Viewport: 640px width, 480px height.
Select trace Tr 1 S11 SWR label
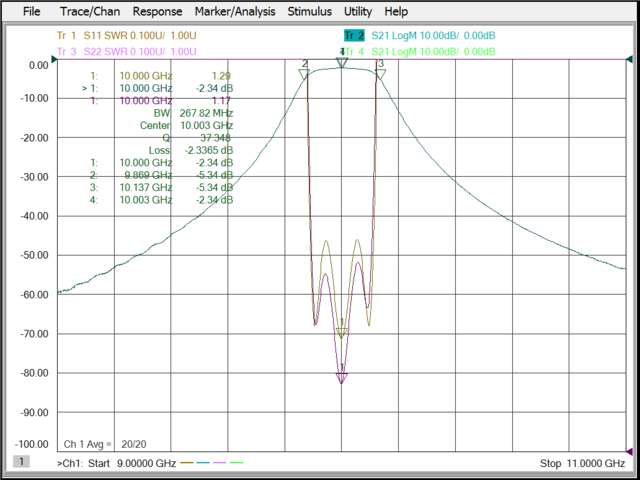127,36
